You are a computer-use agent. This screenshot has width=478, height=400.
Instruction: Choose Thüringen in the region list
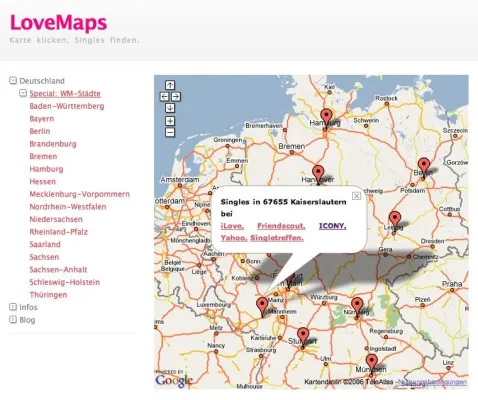tap(48, 295)
